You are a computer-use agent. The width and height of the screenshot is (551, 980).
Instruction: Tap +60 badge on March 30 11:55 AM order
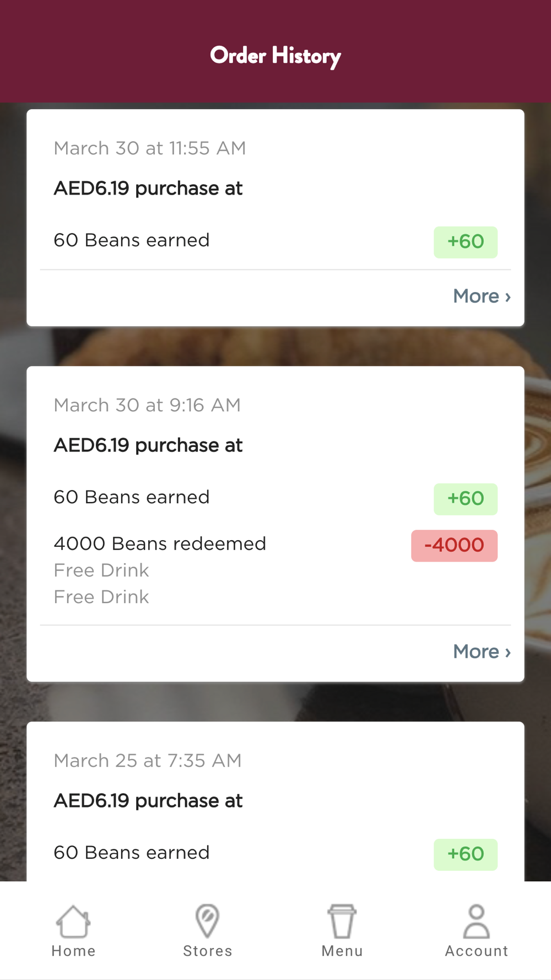coord(466,242)
